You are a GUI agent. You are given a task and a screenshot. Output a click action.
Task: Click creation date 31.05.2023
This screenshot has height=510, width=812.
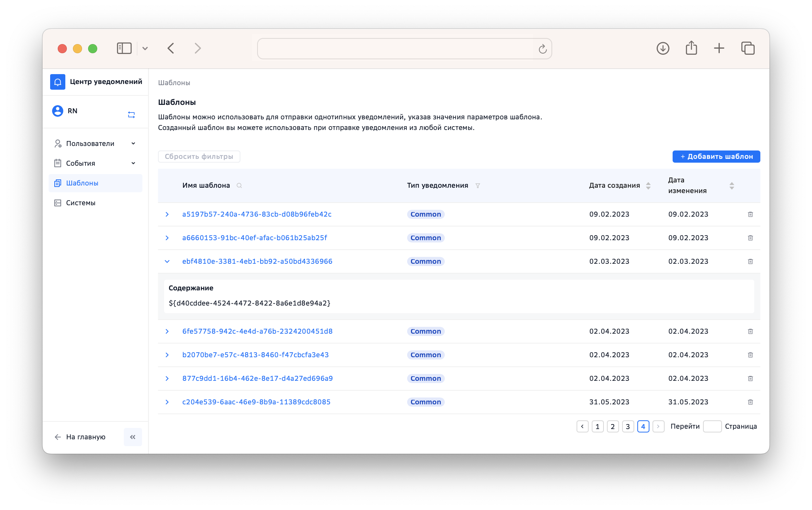609,402
